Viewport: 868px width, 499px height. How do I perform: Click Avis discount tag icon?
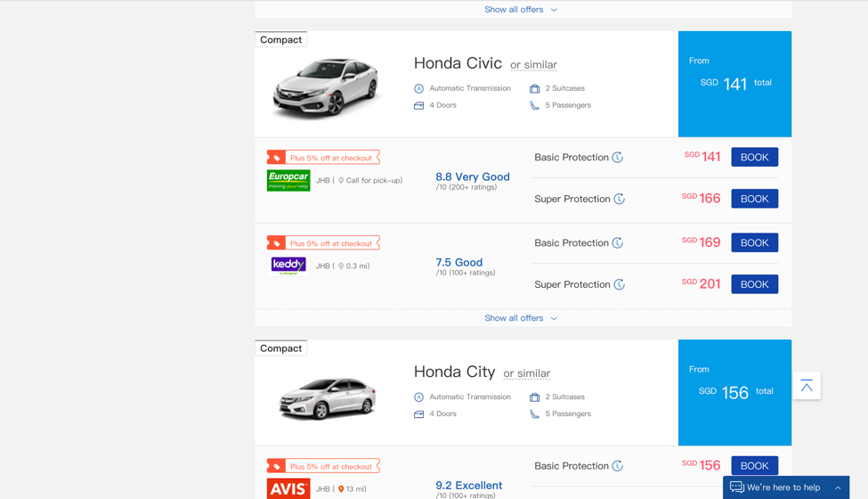pos(276,466)
